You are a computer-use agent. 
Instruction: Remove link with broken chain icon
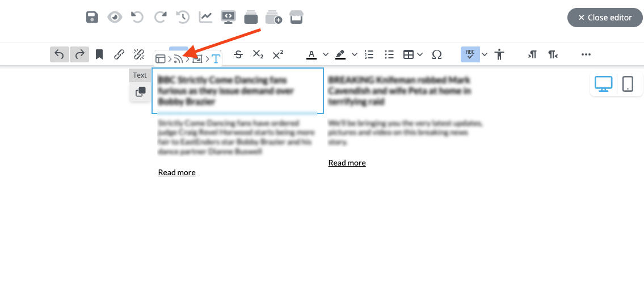pyautogui.click(x=139, y=54)
